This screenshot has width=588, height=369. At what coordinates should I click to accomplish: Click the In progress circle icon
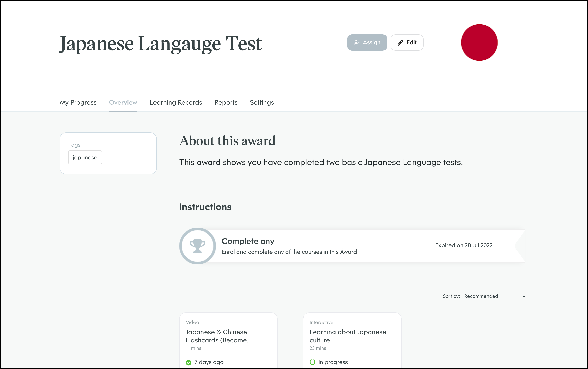[312, 362]
